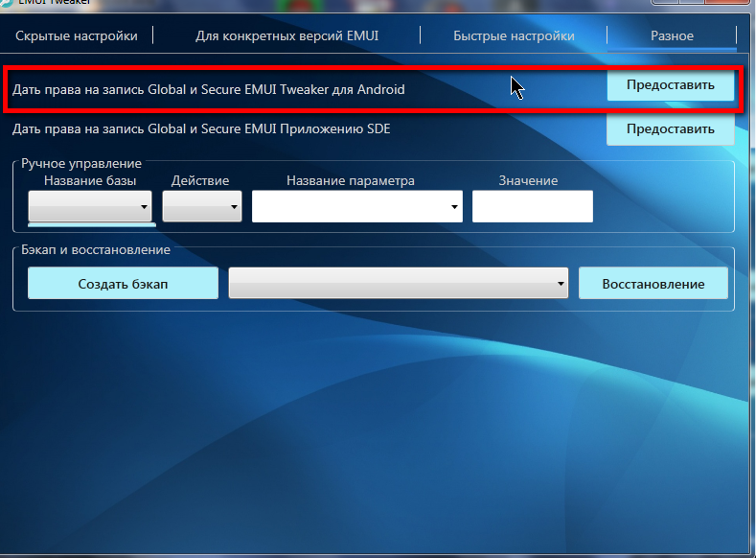756x558 pixels.
Task: Click the Значение input field
Action: (x=533, y=206)
